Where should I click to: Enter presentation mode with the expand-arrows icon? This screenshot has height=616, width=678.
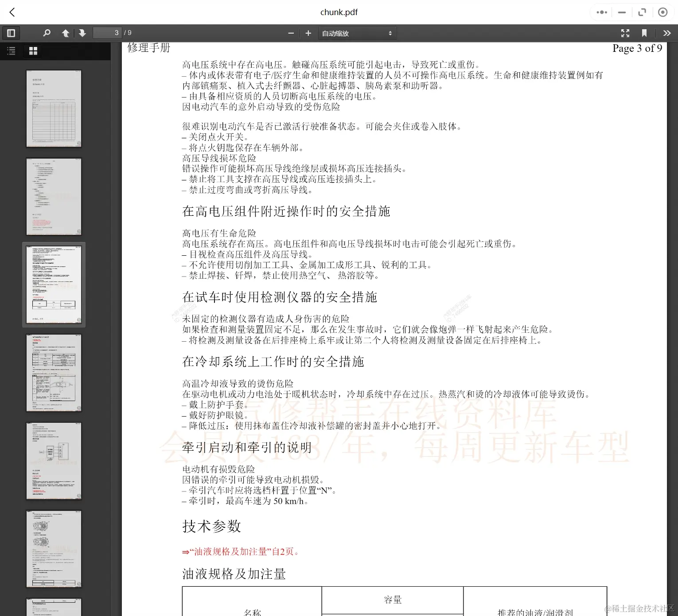(x=625, y=33)
